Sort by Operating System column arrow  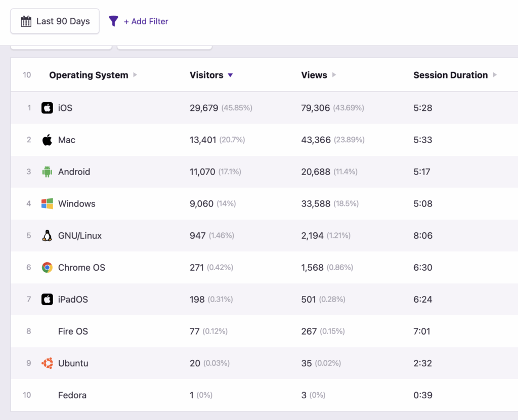[x=135, y=75]
